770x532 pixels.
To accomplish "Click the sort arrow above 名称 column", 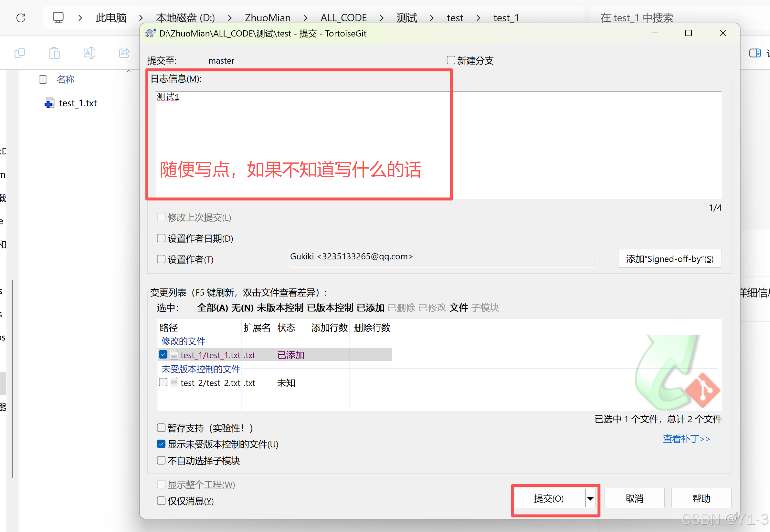I will click(129, 71).
